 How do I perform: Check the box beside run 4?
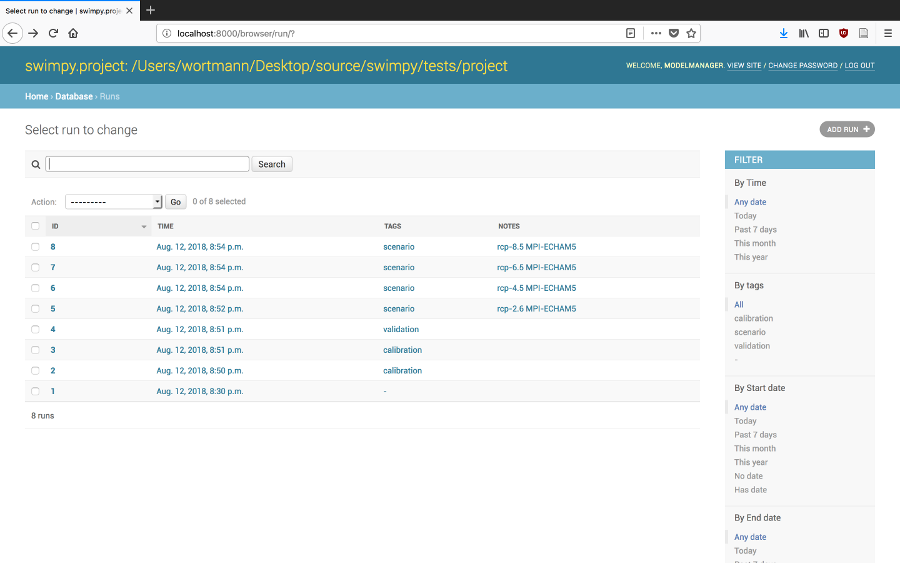[35, 330]
